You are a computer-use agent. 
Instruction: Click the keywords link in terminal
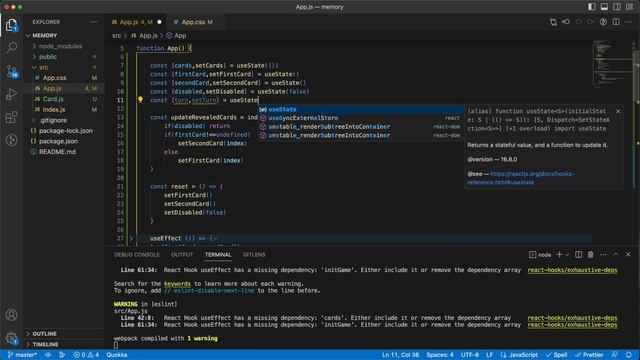pos(177,284)
